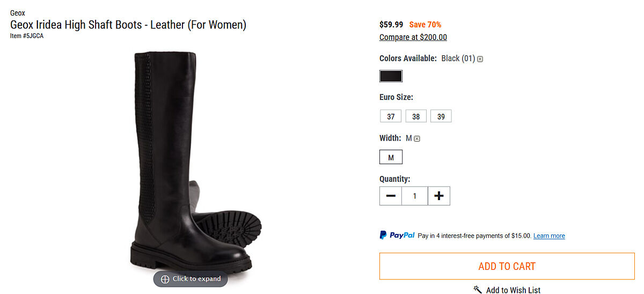This screenshot has height=294, width=644.
Task: Add boots to Wish List
Action: [x=507, y=290]
